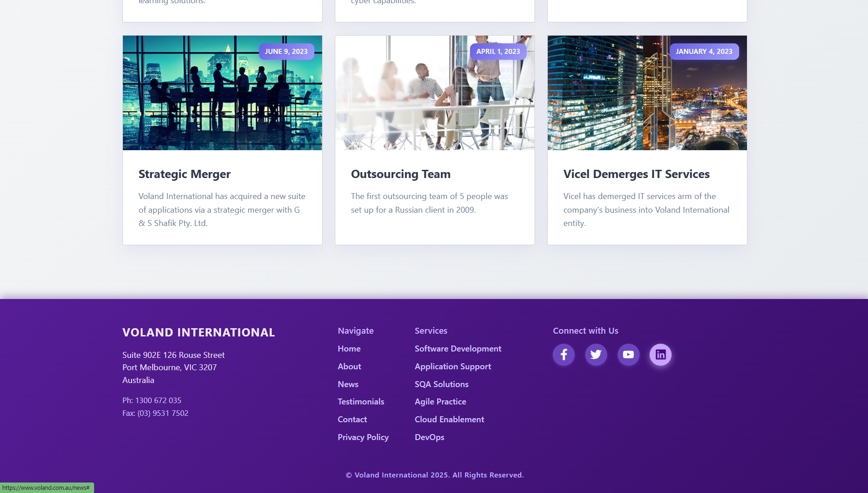Click the Twitter bird icon

tap(596, 355)
